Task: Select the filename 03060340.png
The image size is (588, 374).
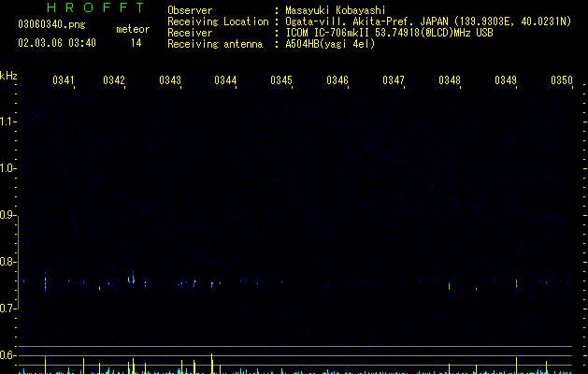Action: [x=51, y=24]
